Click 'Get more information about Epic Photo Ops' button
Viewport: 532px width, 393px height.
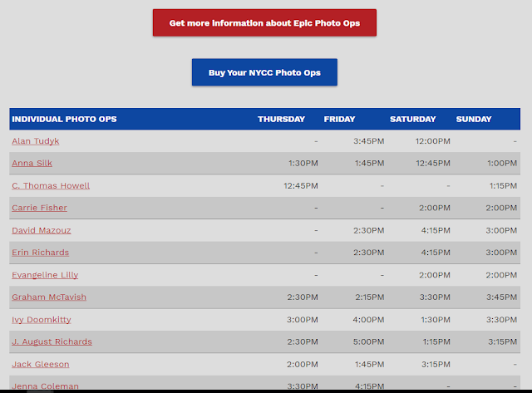click(264, 23)
